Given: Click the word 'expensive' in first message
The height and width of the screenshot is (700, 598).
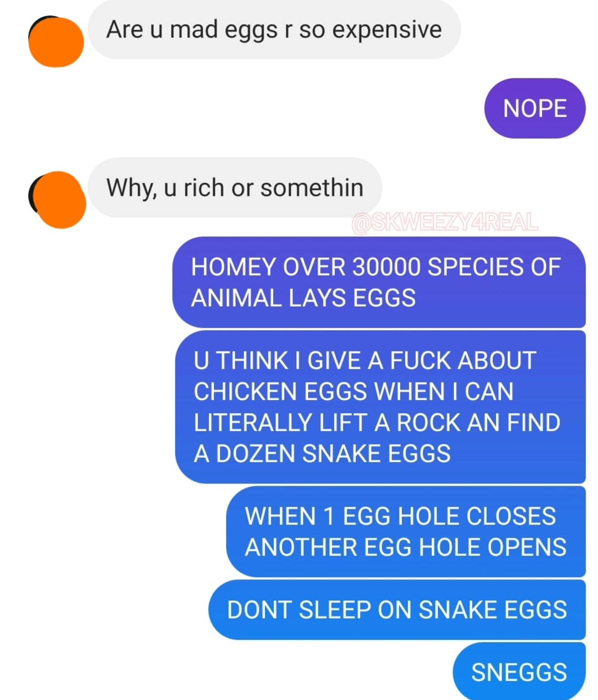Looking at the screenshot, I should click(x=387, y=30).
